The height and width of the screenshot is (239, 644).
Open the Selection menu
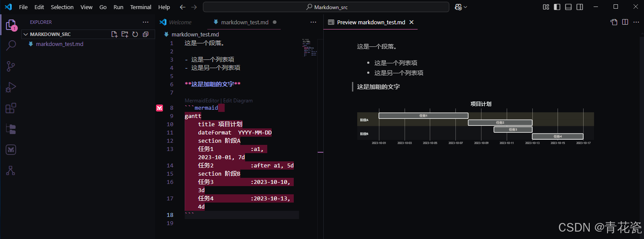coord(62,7)
